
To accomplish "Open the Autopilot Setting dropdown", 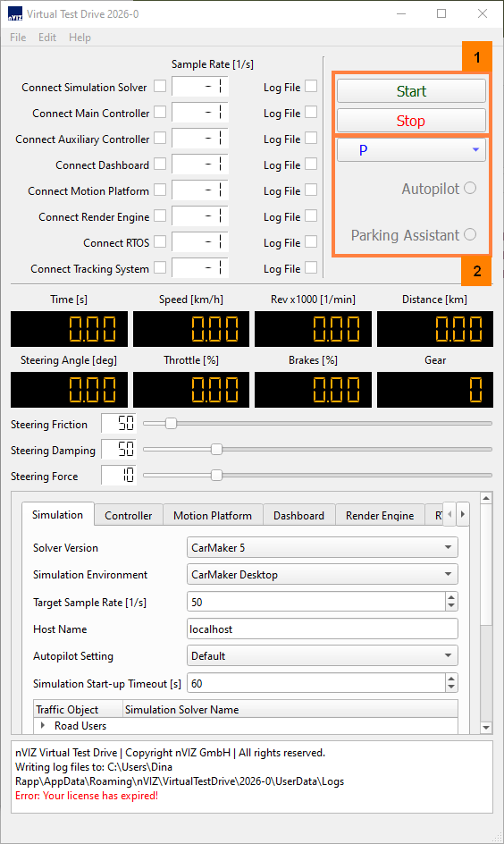I will click(323, 655).
